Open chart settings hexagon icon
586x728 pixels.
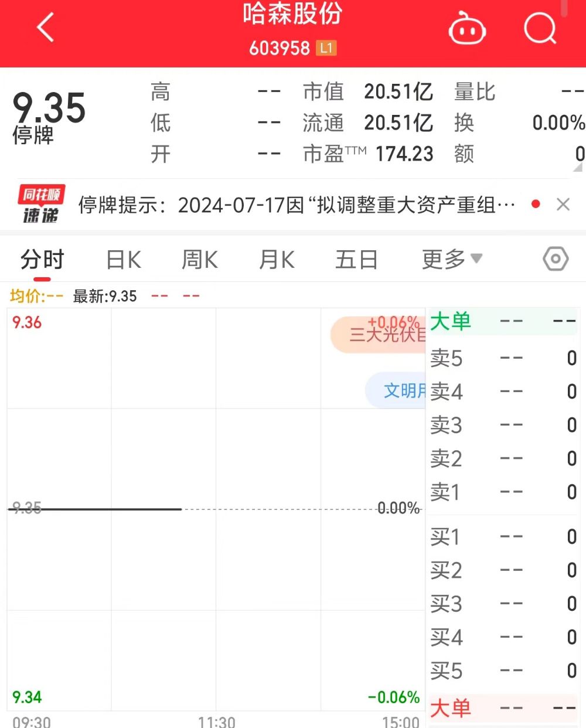coord(555,258)
